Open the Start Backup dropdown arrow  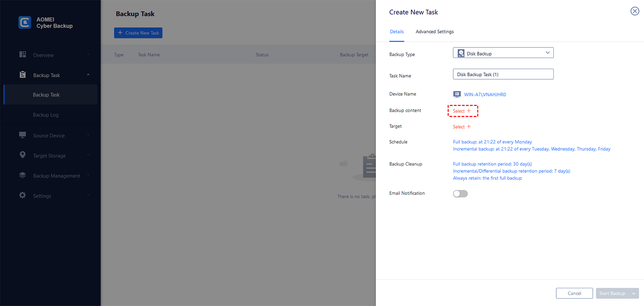point(634,294)
